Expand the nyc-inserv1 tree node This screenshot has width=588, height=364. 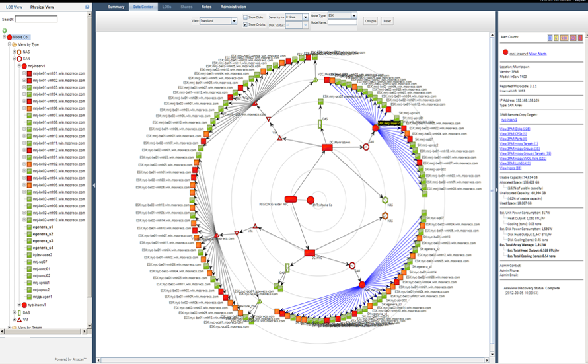pos(18,305)
